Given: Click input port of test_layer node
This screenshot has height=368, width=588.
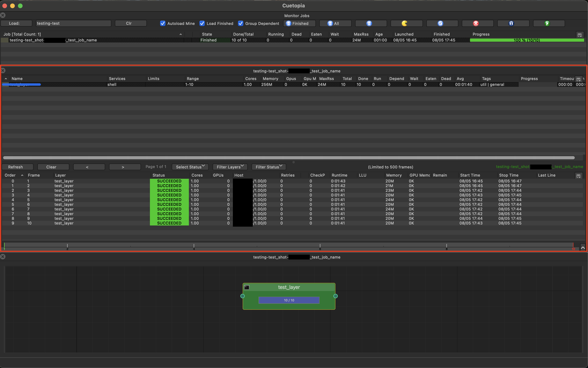Looking at the screenshot, I should [x=242, y=296].
